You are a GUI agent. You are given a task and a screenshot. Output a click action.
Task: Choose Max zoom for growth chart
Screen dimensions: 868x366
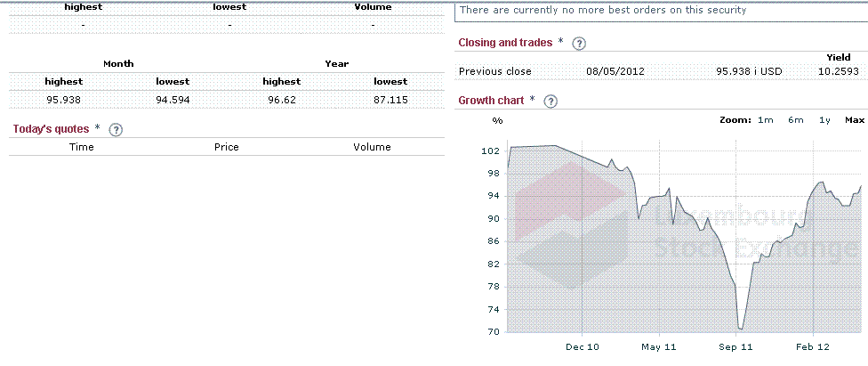coord(854,119)
